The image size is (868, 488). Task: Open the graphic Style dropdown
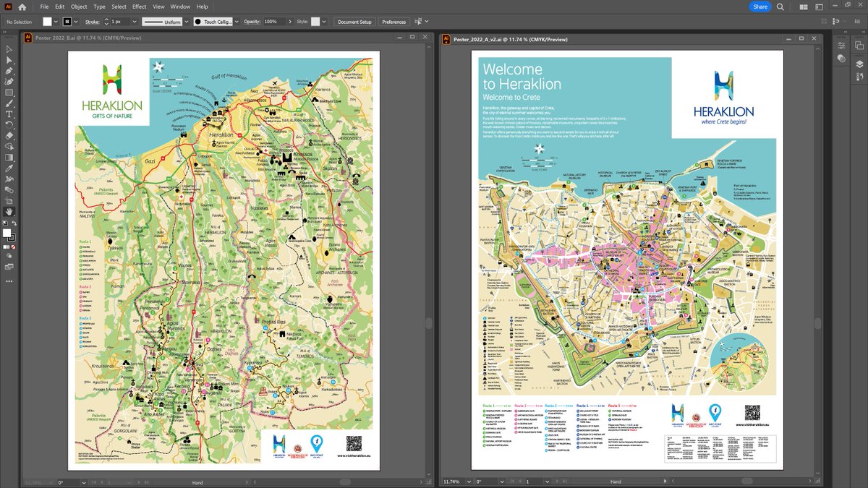tap(324, 22)
